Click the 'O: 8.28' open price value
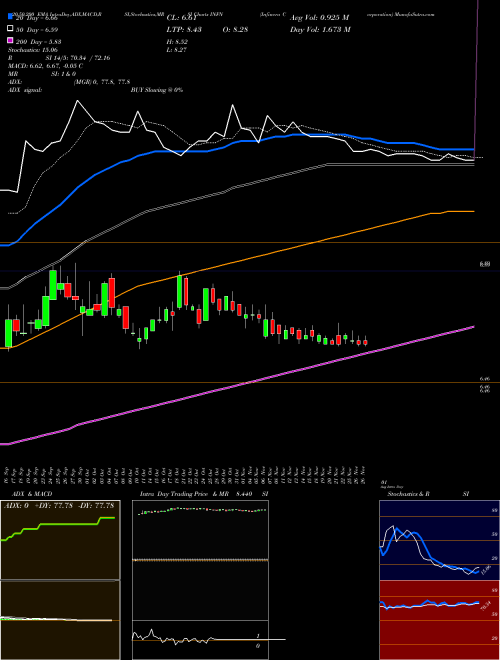The width and height of the screenshot is (500, 660). click(235, 29)
